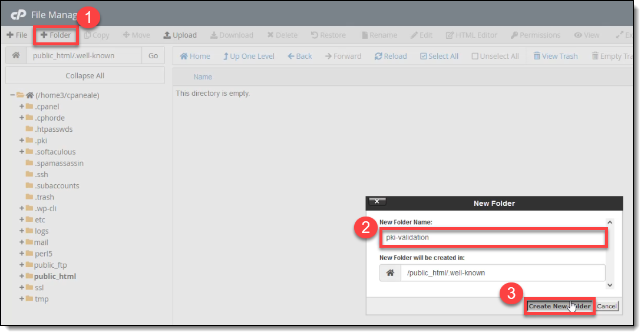Image resolution: width=644 pixels, height=336 pixels.
Task: Close the New Folder dialog with X
Action: [x=377, y=202]
